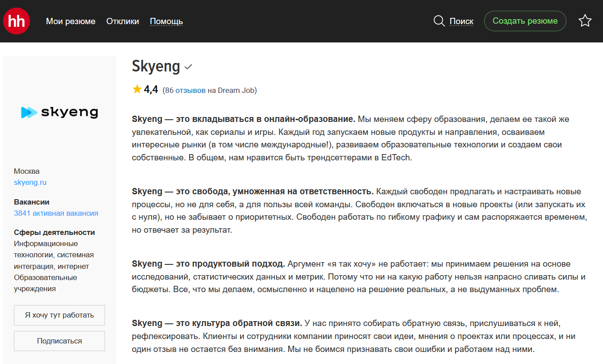The height and width of the screenshot is (364, 603).
Task: Open the search magnifier icon
Action: tap(439, 21)
